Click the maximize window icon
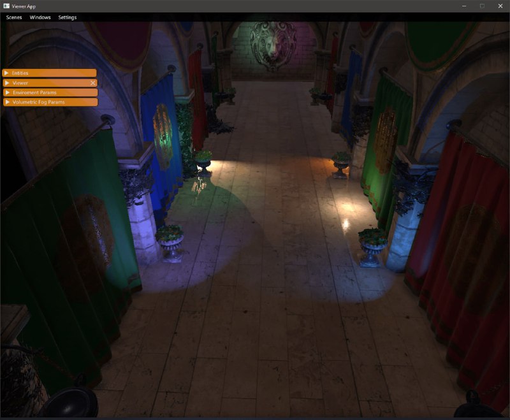The height and width of the screenshot is (420, 510). [x=482, y=6]
